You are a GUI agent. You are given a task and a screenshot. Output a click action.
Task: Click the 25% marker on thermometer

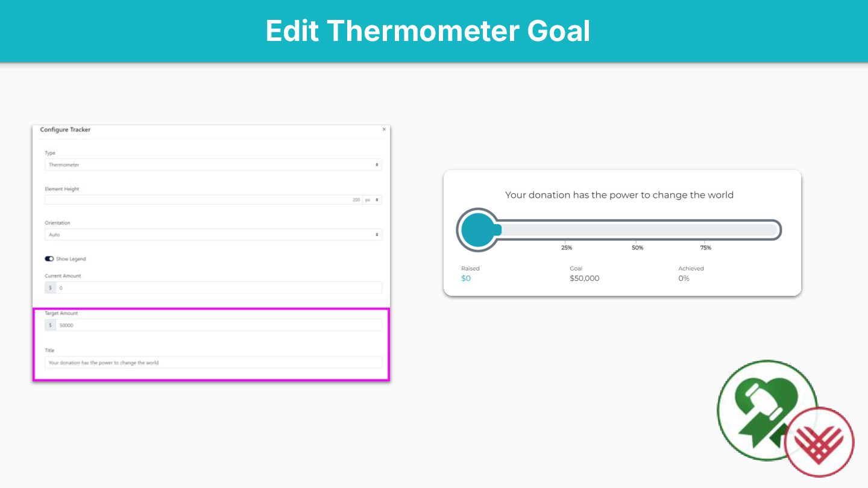coord(567,248)
